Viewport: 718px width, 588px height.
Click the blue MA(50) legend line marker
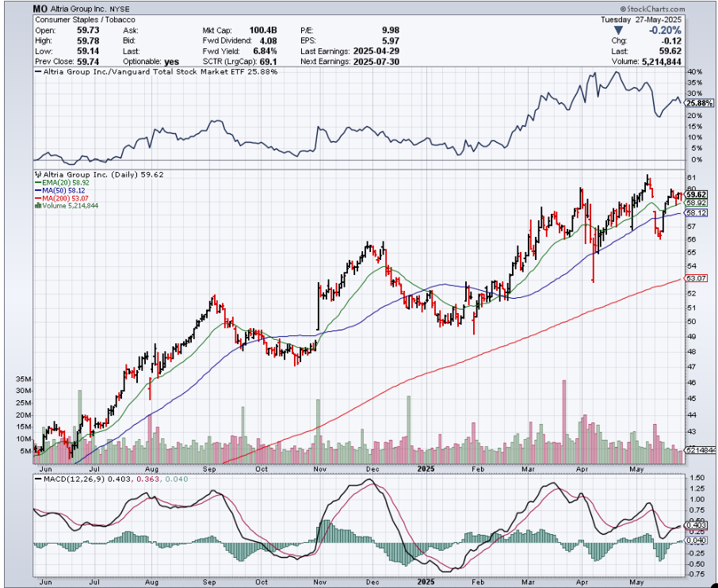click(38, 190)
